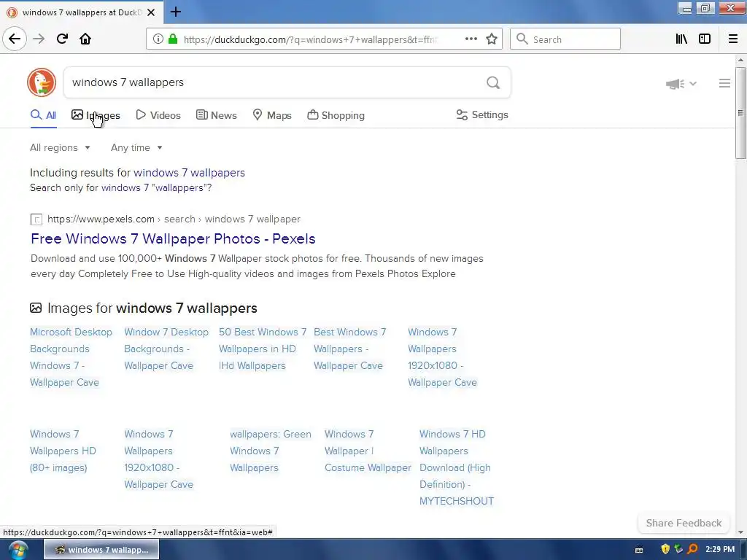The image size is (747, 560).
Task: Click the pexels.com result URL
Action: point(174,219)
